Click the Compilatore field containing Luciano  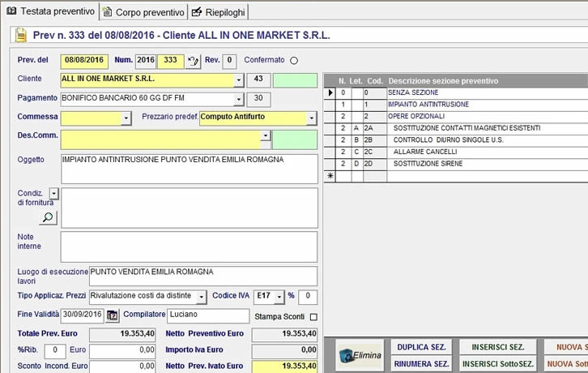pyautogui.click(x=208, y=316)
